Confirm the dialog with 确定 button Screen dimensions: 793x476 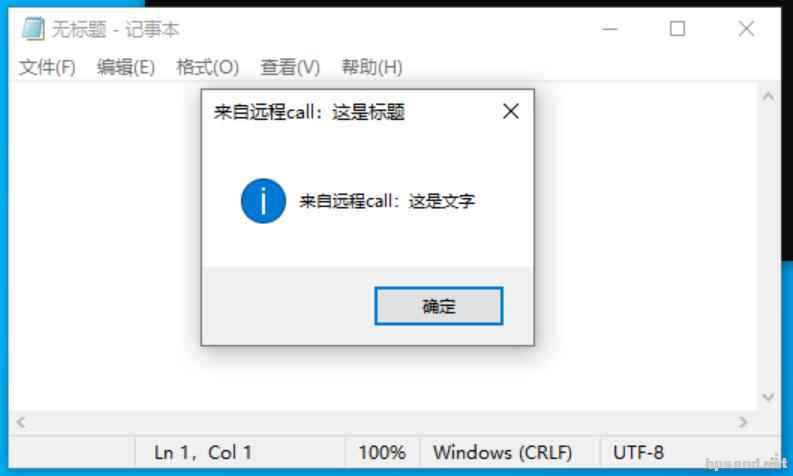coord(438,306)
